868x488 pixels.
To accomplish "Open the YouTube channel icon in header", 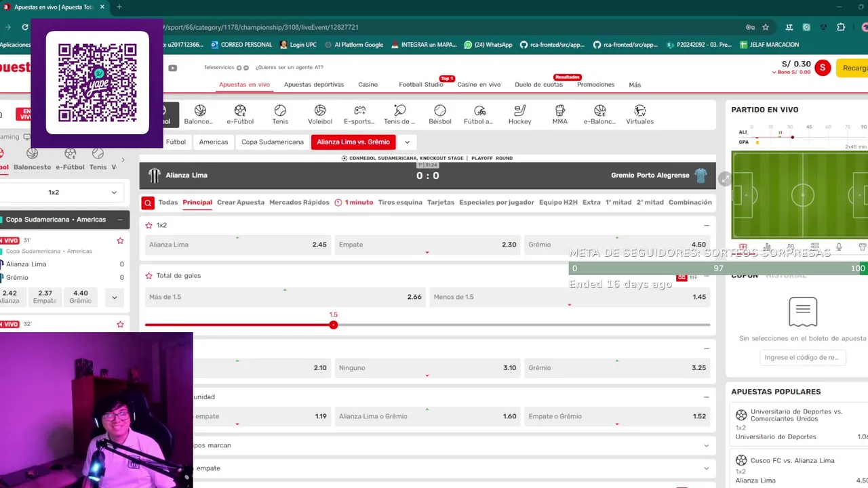I will 173,68.
